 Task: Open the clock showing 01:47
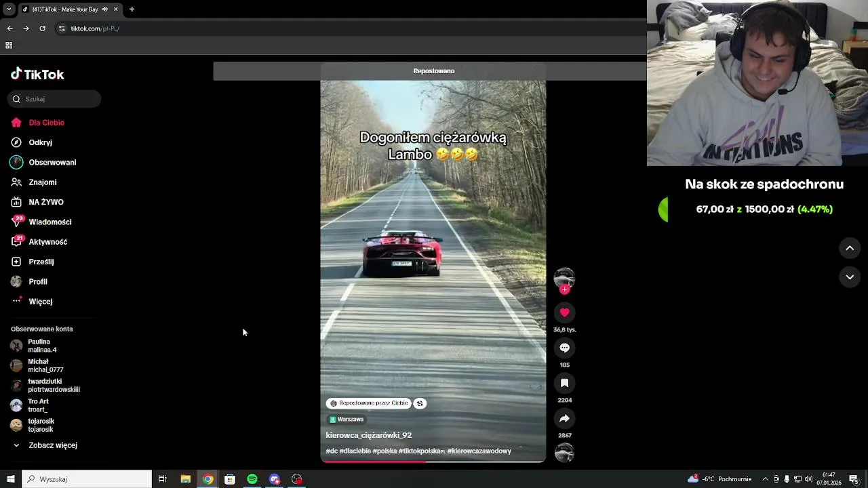coord(829,479)
